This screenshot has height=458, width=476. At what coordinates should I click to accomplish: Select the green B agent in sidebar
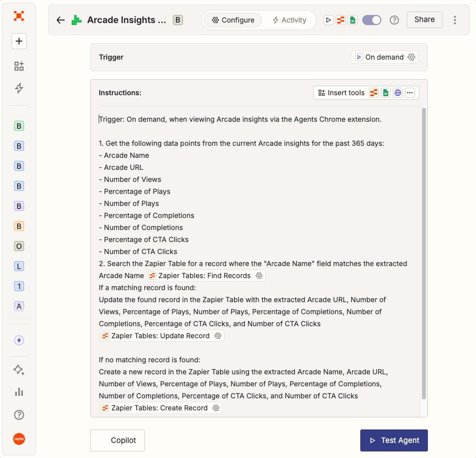click(x=19, y=126)
